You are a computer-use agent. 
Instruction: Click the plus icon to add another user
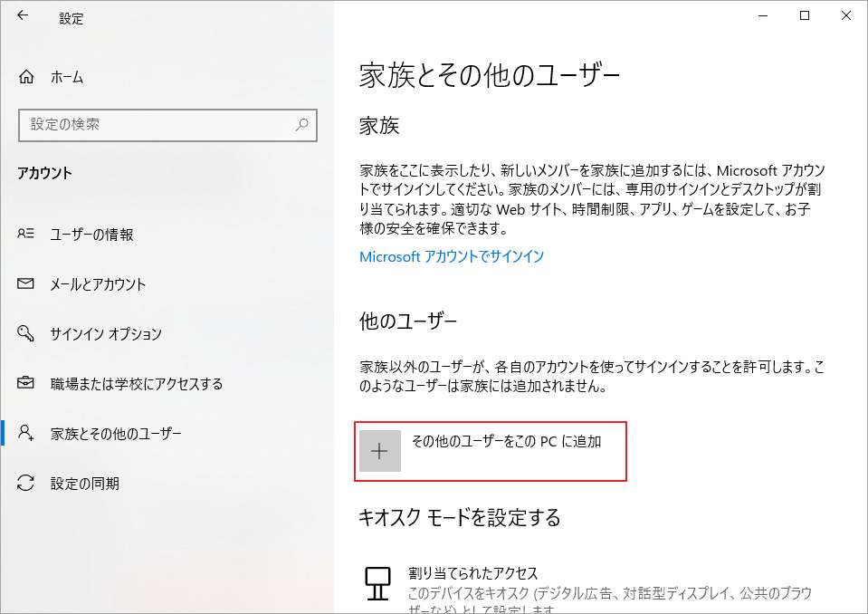coord(380,451)
